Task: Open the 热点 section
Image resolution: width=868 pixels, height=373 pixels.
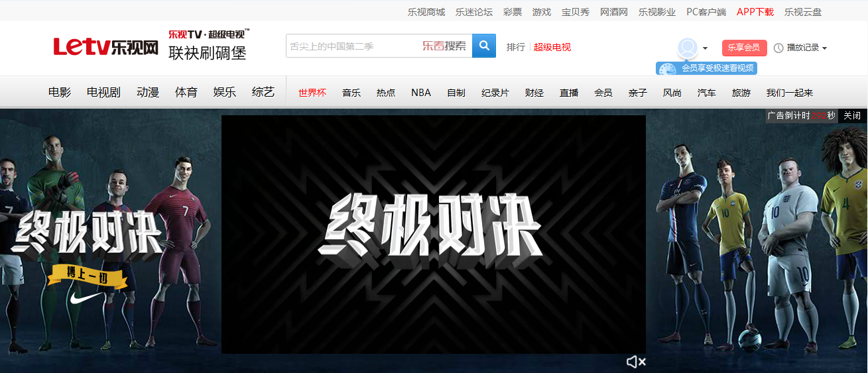Action: (386, 93)
